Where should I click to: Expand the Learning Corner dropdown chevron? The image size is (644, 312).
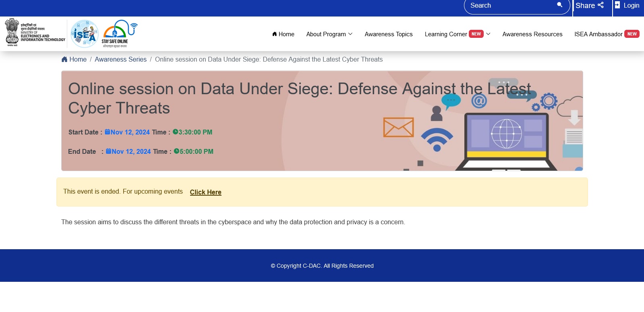coord(488,34)
